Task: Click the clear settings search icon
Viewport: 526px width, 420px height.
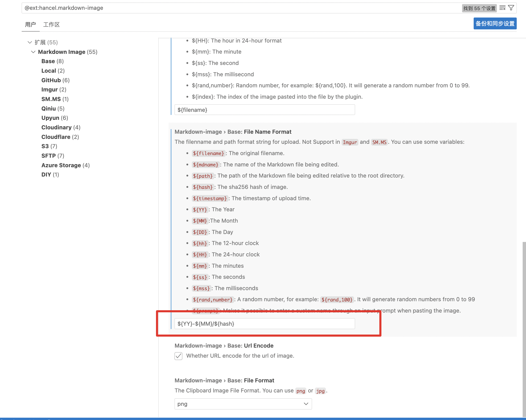Action: 502,8
